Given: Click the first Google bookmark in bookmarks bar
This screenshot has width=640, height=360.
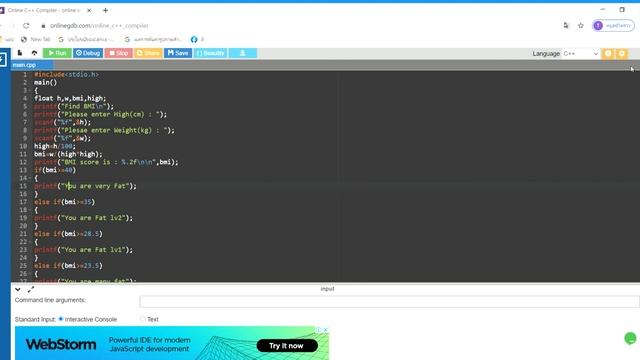Looking at the screenshot, I should pos(87,40).
